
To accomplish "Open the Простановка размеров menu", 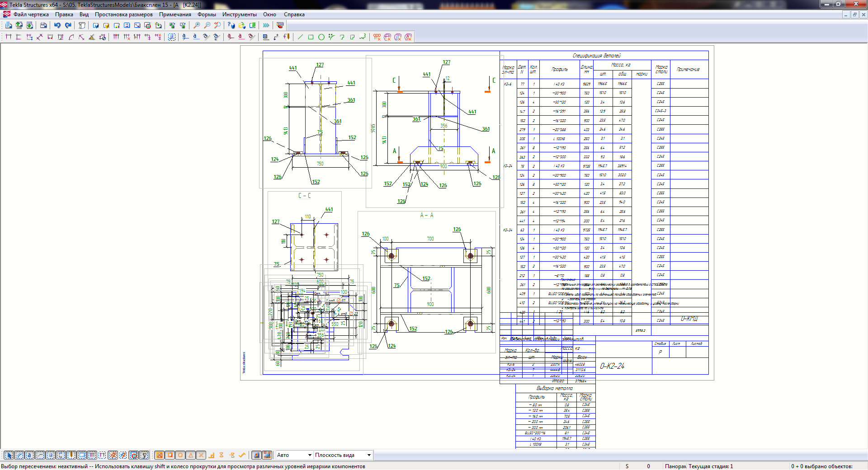I will click(123, 14).
